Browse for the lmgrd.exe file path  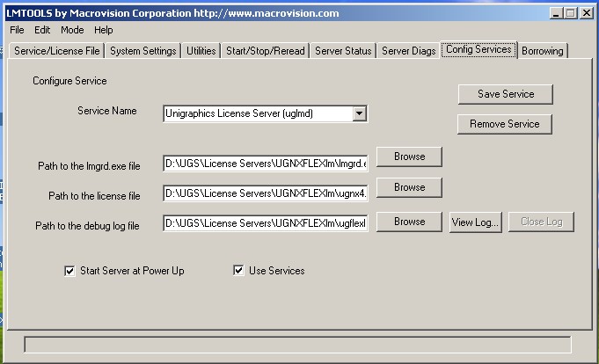pyautogui.click(x=409, y=157)
